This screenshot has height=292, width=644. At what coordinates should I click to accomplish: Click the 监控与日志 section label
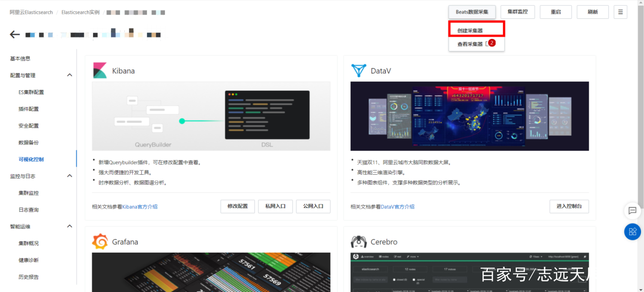pos(23,176)
